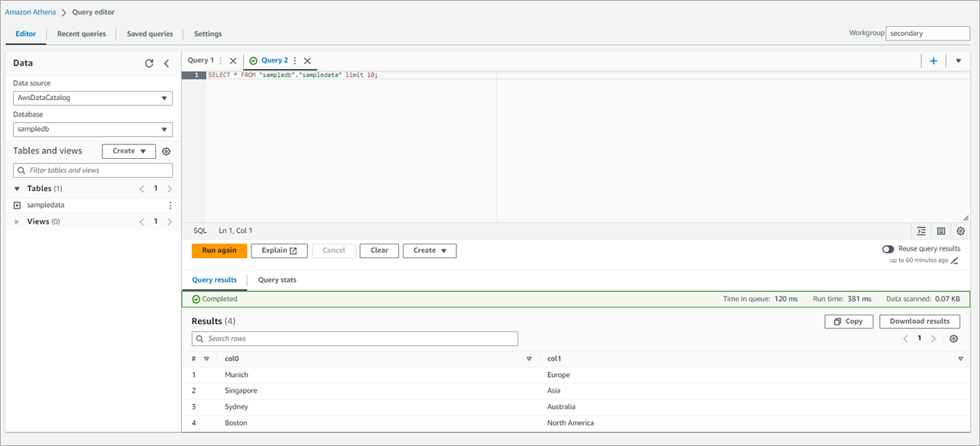
Task: Open results table preferences gear
Action: click(953, 338)
